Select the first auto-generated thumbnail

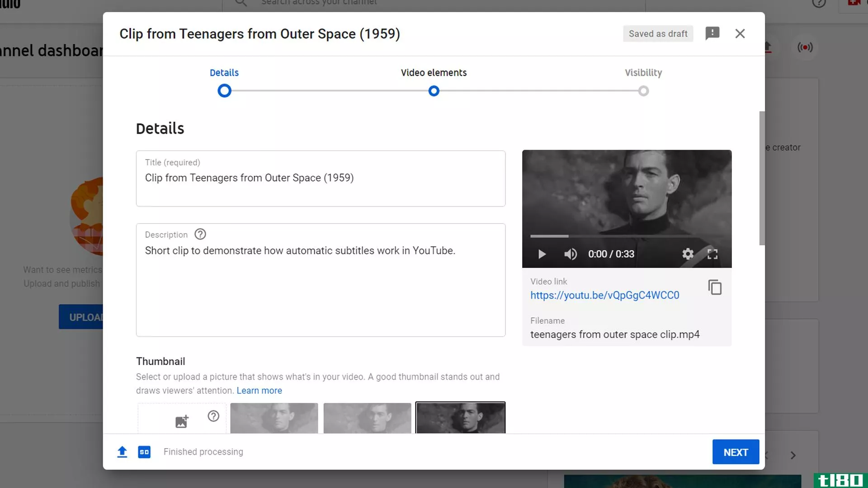274,418
